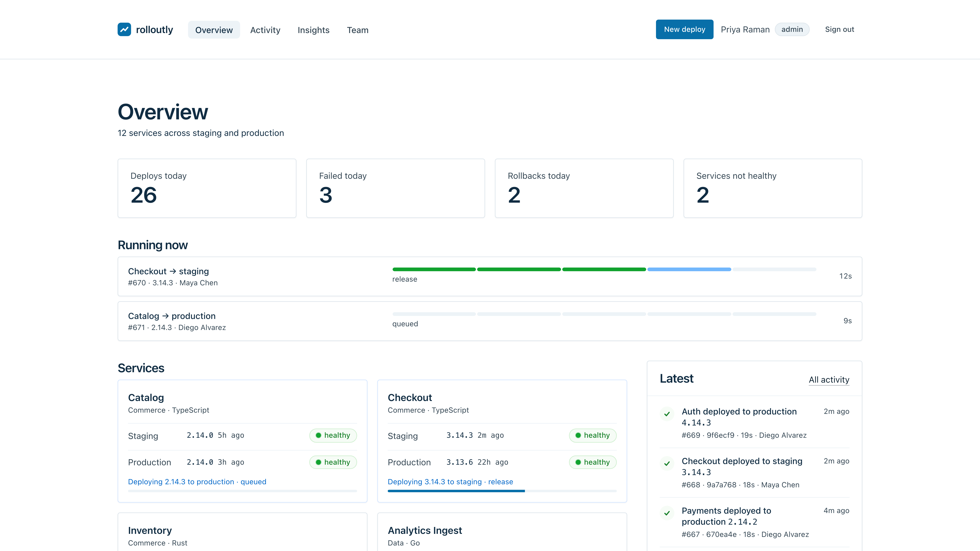Screen dimensions: 980x551
Task: Click Sign out
Action: (x=839, y=29)
